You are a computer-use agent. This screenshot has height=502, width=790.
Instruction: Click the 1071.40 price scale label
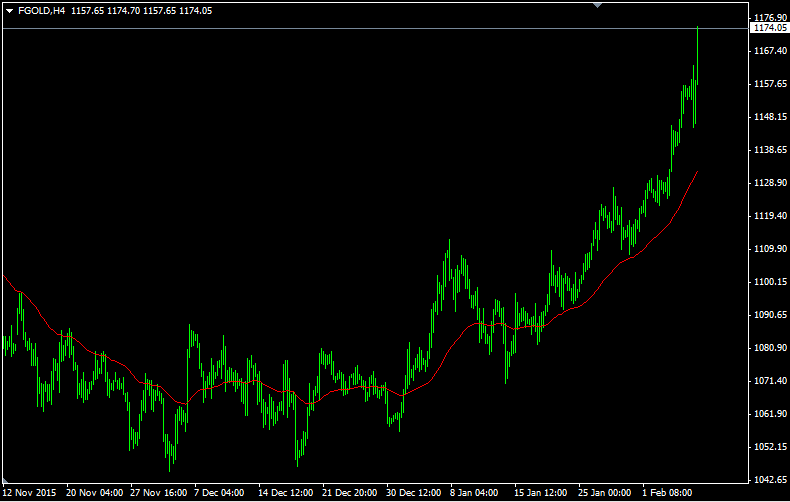770,381
